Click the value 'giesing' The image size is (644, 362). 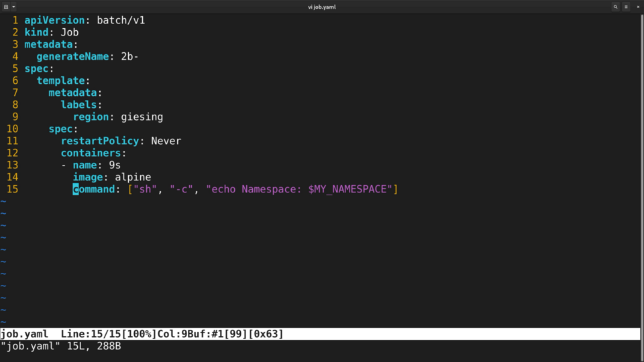tap(142, 117)
